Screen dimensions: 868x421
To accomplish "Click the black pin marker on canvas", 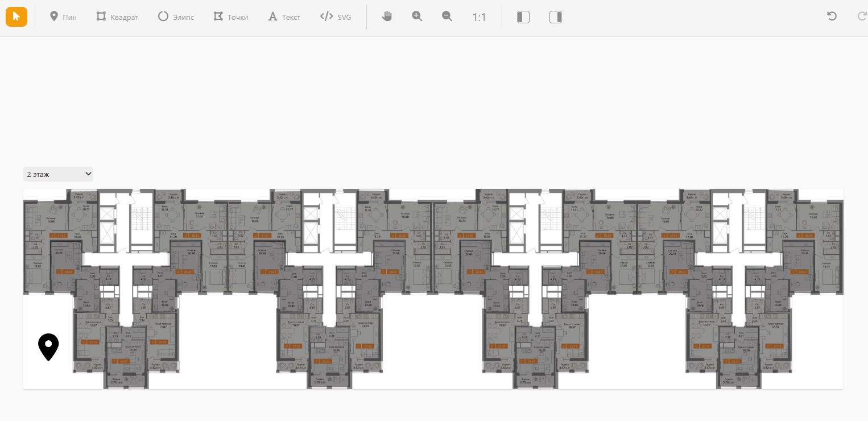I will [48, 346].
